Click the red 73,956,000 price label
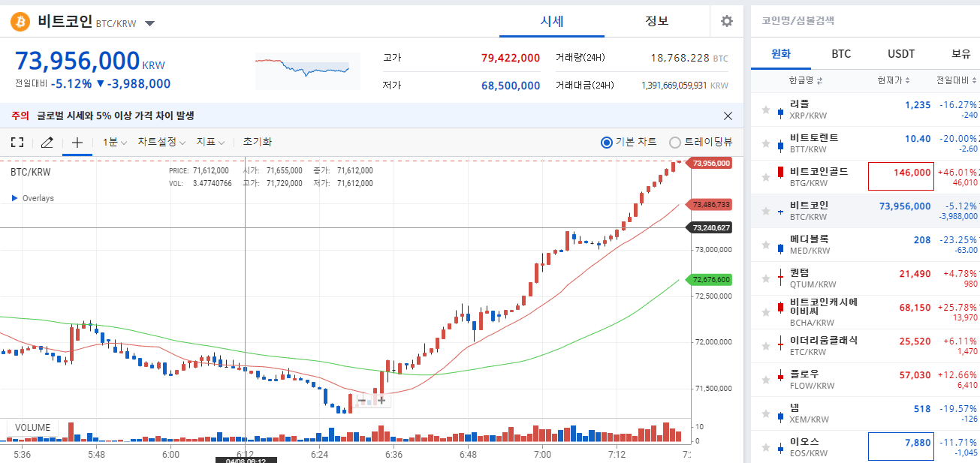 710,163
